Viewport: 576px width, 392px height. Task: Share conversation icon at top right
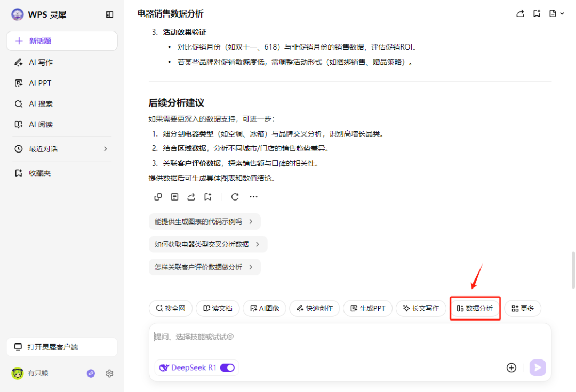pyautogui.click(x=520, y=14)
